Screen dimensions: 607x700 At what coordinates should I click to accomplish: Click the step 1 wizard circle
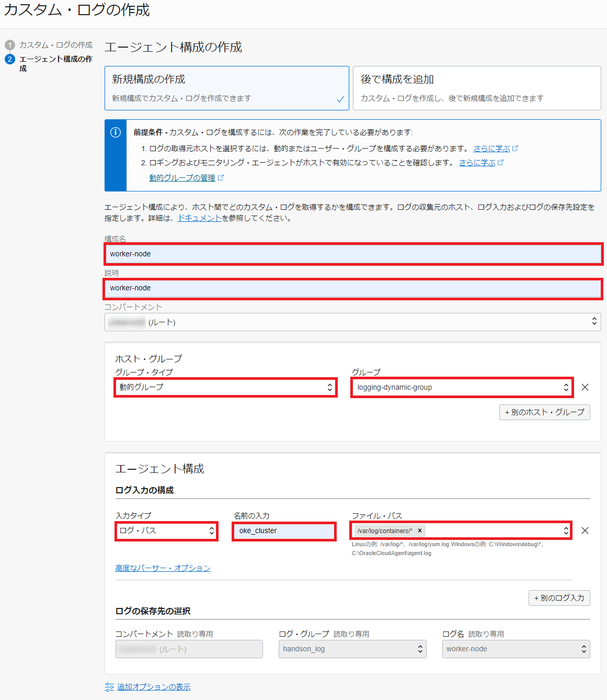click(x=9, y=45)
